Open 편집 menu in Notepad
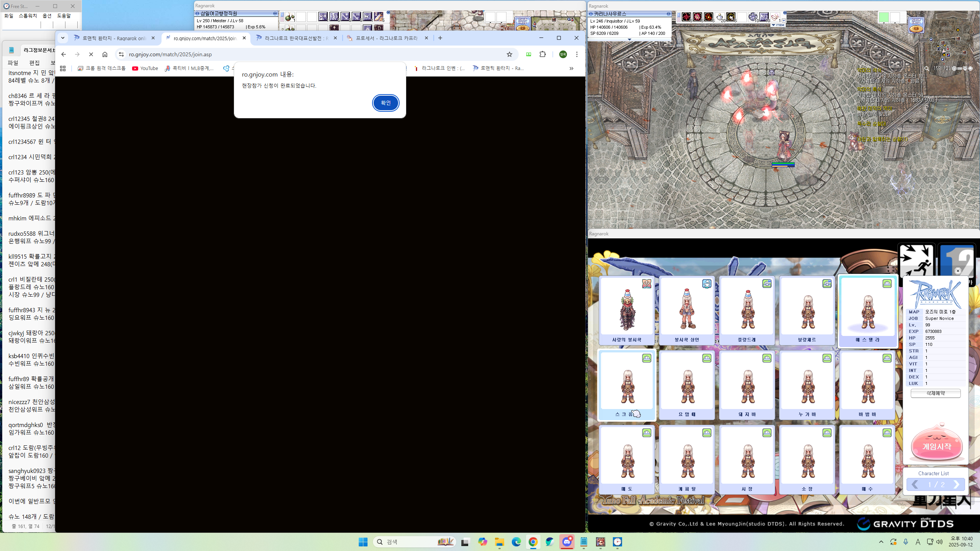 pyautogui.click(x=34, y=63)
